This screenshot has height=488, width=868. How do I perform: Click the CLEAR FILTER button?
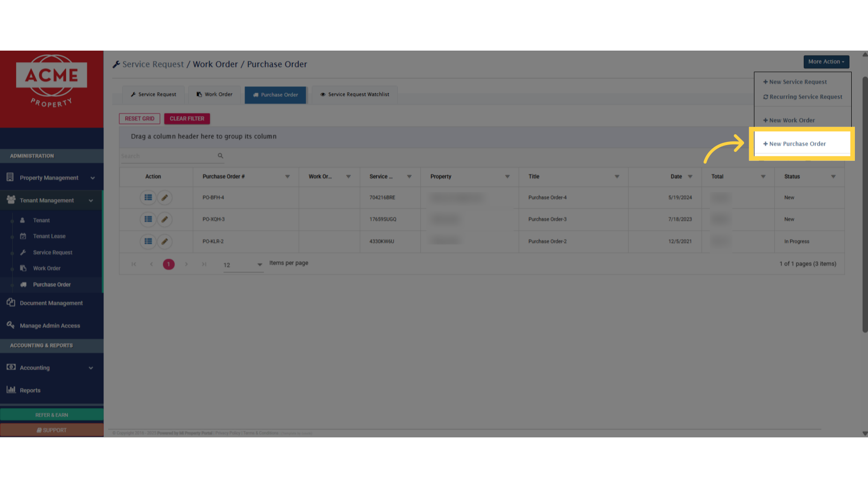pyautogui.click(x=187, y=118)
